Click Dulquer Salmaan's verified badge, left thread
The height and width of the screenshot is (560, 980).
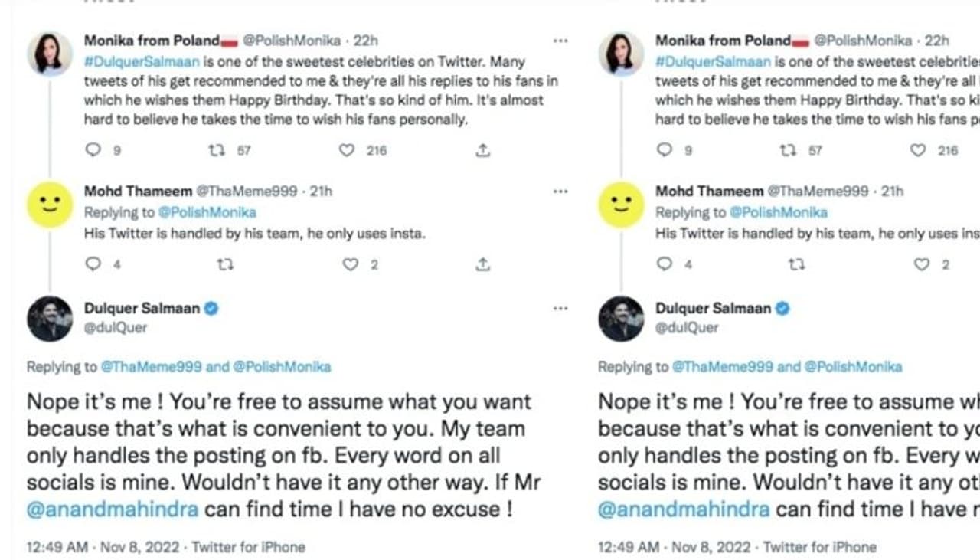coord(211,309)
